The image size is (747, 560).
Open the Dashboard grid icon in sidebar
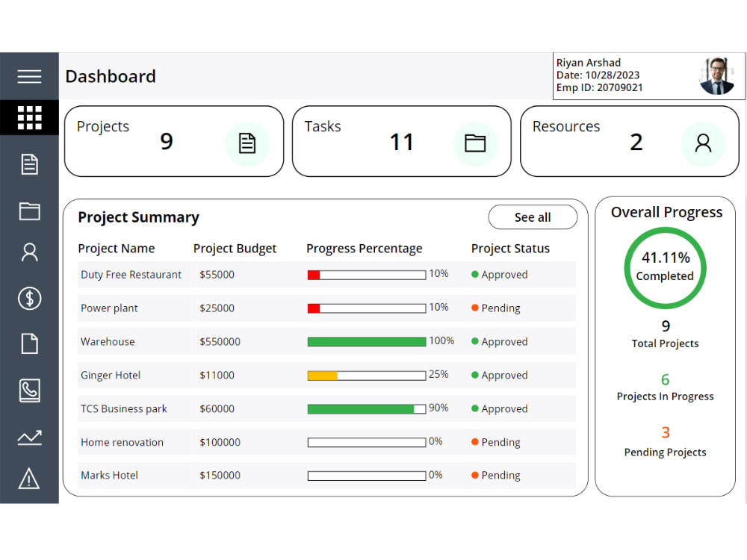coord(29,117)
